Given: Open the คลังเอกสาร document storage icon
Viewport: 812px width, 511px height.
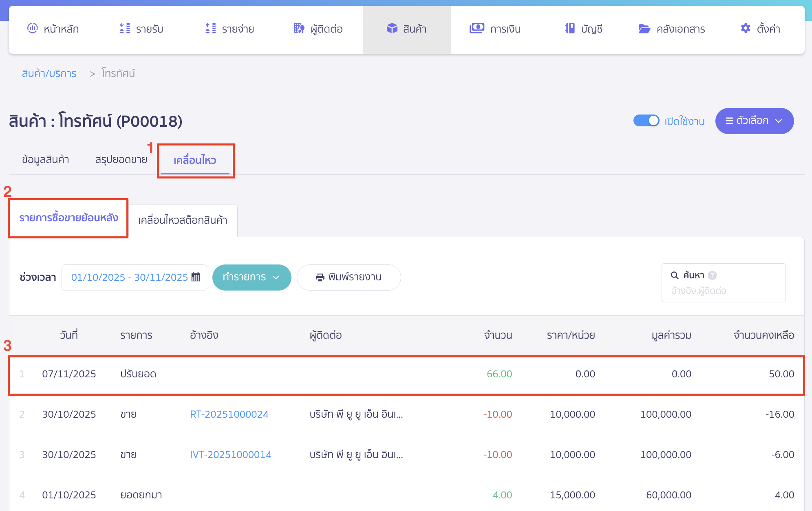Looking at the screenshot, I should pyautogui.click(x=644, y=29).
